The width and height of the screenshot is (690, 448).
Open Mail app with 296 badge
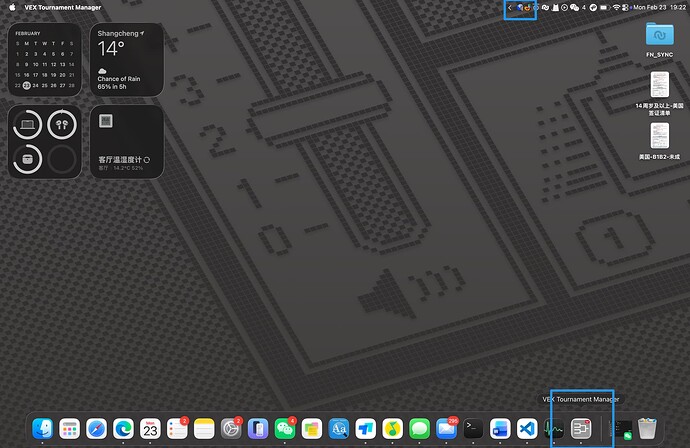(446, 428)
